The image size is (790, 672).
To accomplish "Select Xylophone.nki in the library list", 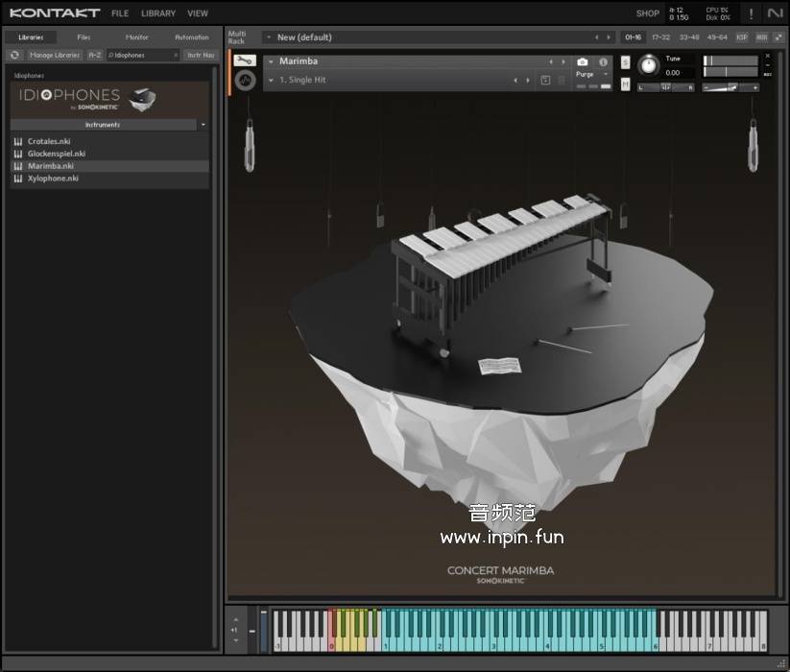I will (x=53, y=179).
